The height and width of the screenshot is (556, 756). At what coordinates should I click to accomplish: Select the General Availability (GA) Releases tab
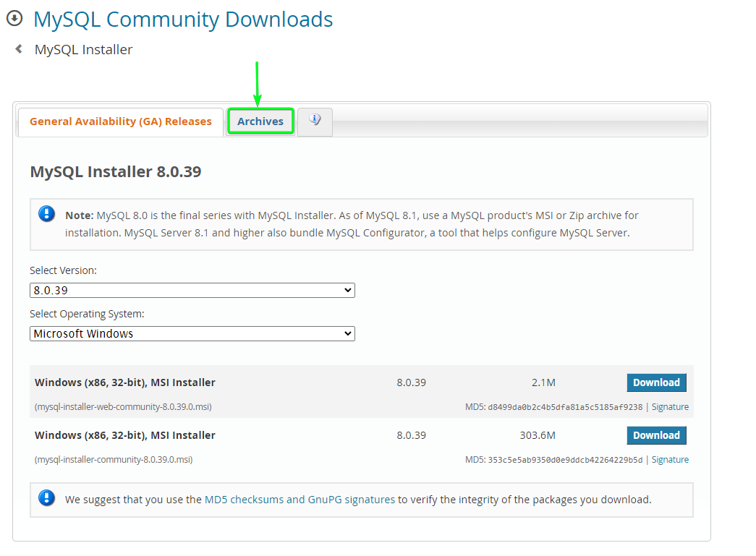121,121
